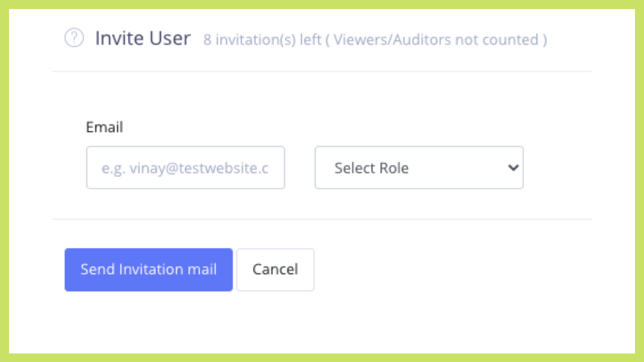Screen dimensions: 644x362
Task: Hit the white Cancel button
Action: [x=275, y=269]
